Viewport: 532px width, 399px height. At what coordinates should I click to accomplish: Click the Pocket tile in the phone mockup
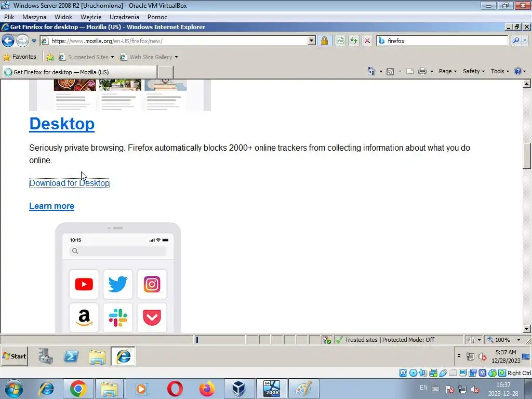coord(152,317)
